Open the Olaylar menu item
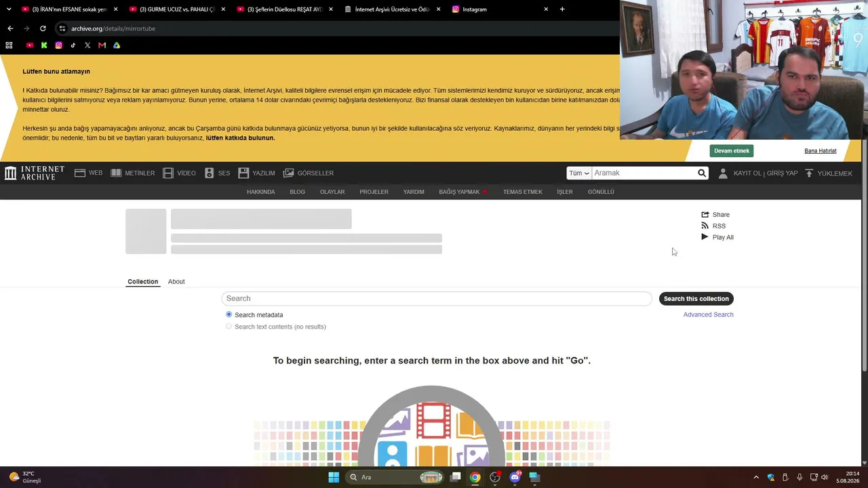Viewport: 868px width, 488px height. tap(332, 192)
